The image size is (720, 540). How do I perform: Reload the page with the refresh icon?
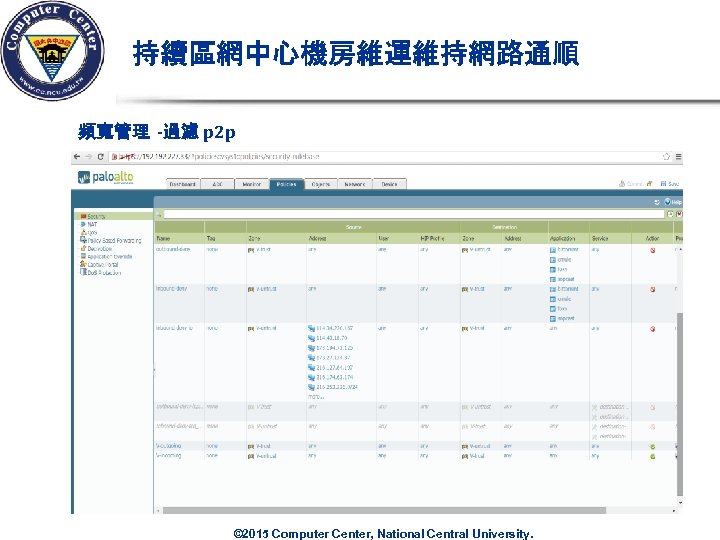click(100, 157)
